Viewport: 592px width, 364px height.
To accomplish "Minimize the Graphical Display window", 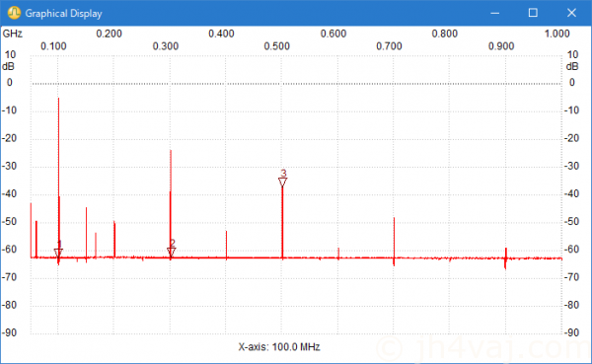I will 495,13.
